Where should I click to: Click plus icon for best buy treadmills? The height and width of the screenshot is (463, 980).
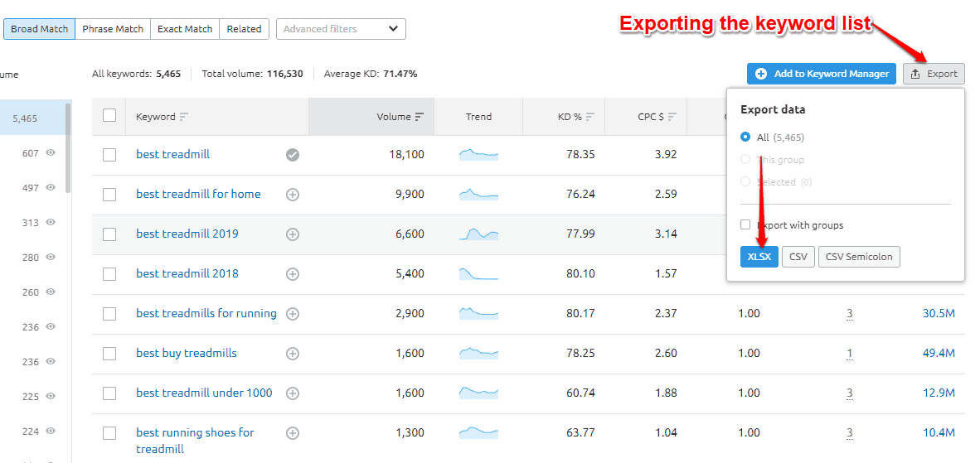click(x=293, y=354)
